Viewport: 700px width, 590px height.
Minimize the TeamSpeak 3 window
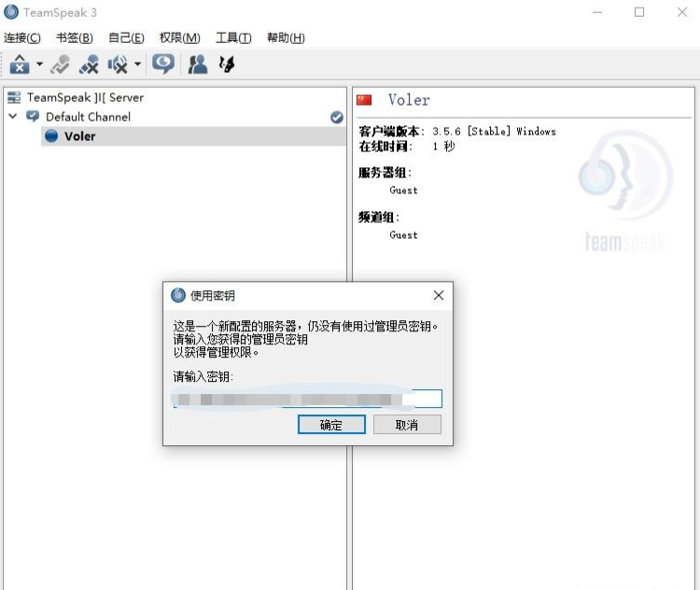pyautogui.click(x=597, y=12)
